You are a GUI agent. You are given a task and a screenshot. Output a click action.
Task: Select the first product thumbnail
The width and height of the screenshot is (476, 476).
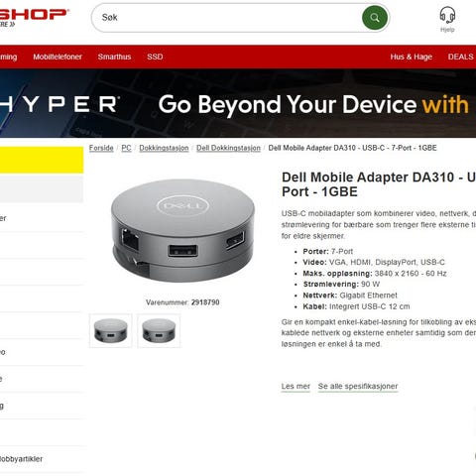(111, 330)
